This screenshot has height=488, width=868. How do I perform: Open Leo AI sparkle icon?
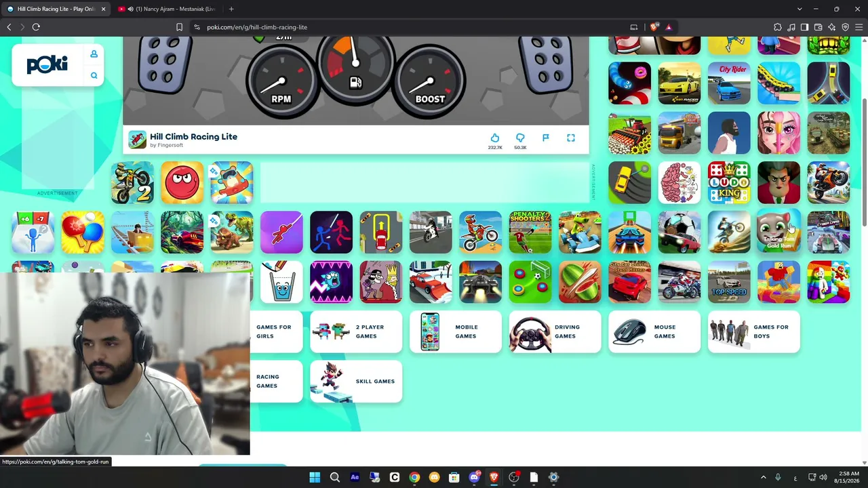832,27
